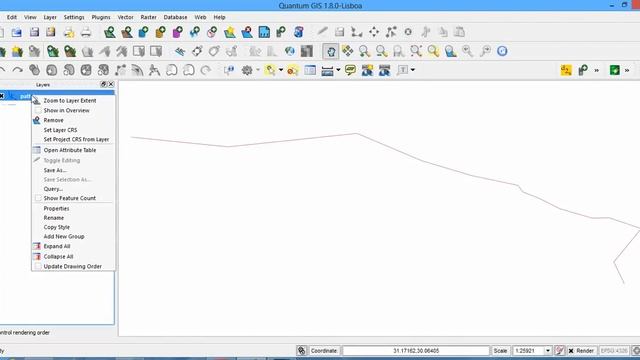
Task: Click the Select Features arrow icon
Action: tap(270, 70)
